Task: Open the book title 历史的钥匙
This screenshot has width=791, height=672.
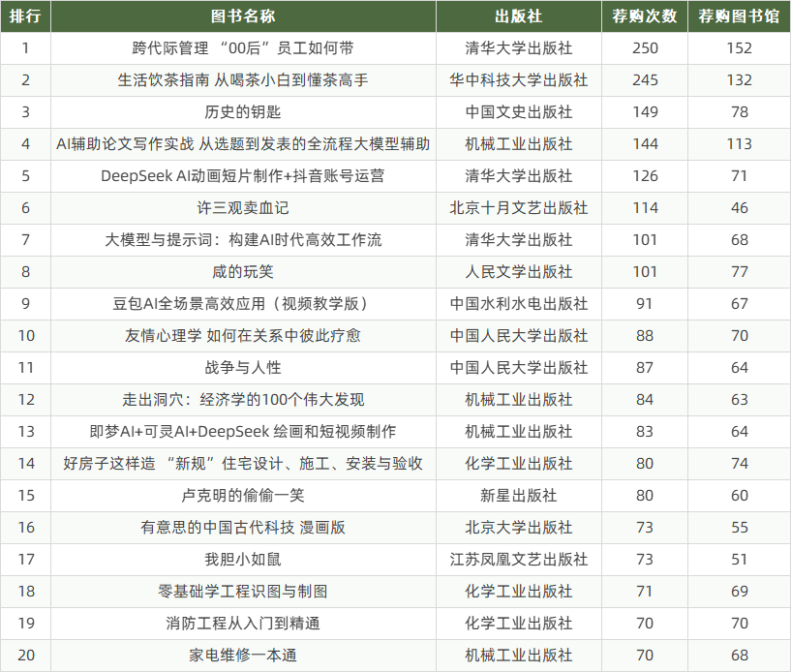Action: [x=243, y=112]
